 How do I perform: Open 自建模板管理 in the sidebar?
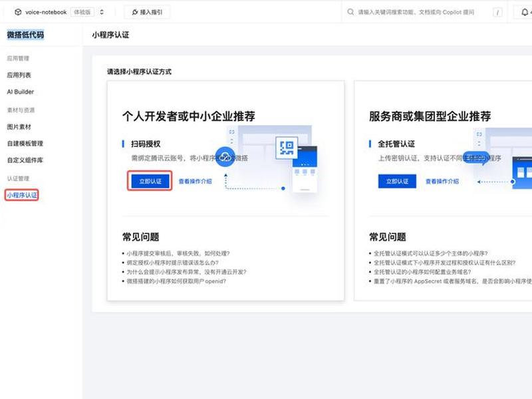pyautogui.click(x=25, y=144)
